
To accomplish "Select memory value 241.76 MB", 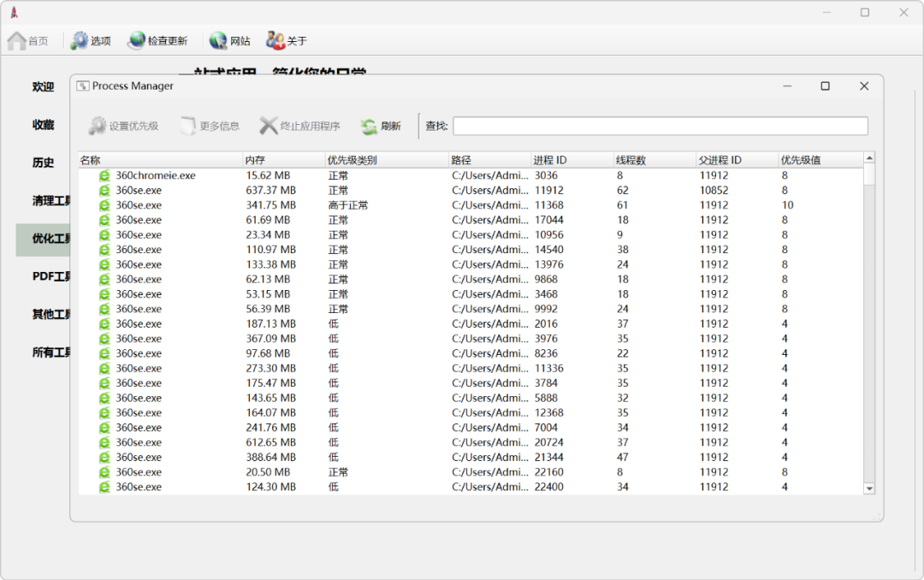I will point(270,428).
